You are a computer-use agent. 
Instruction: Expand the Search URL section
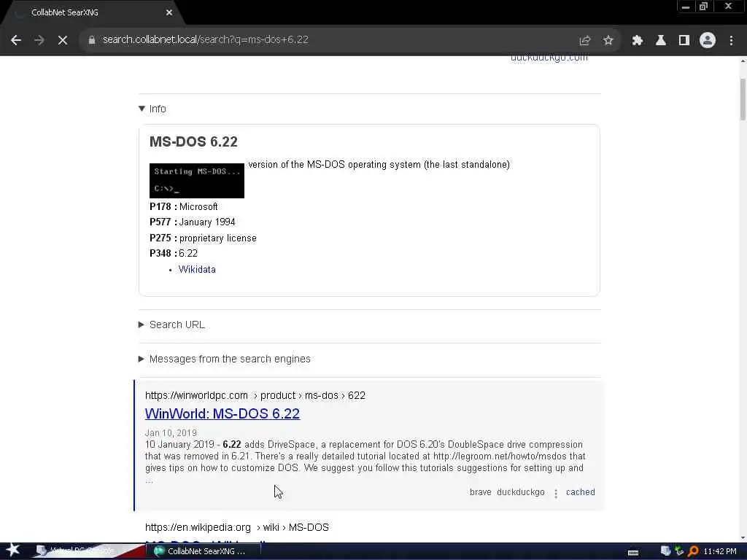(x=171, y=324)
